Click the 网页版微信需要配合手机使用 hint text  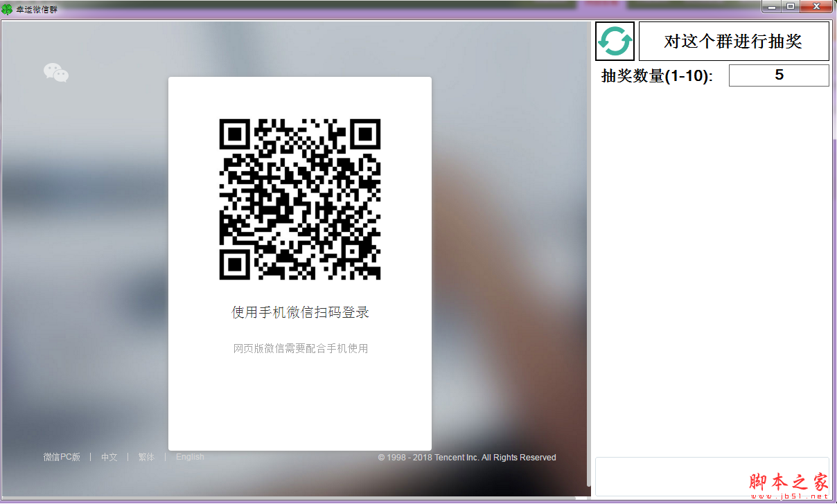[x=299, y=348]
